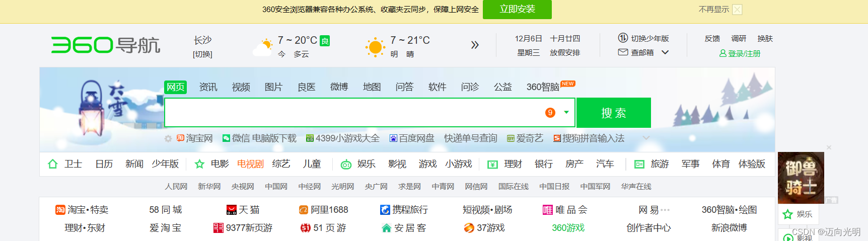The image size is (868, 241).
Task: Switch to the 地图 search tab
Action: point(372,87)
